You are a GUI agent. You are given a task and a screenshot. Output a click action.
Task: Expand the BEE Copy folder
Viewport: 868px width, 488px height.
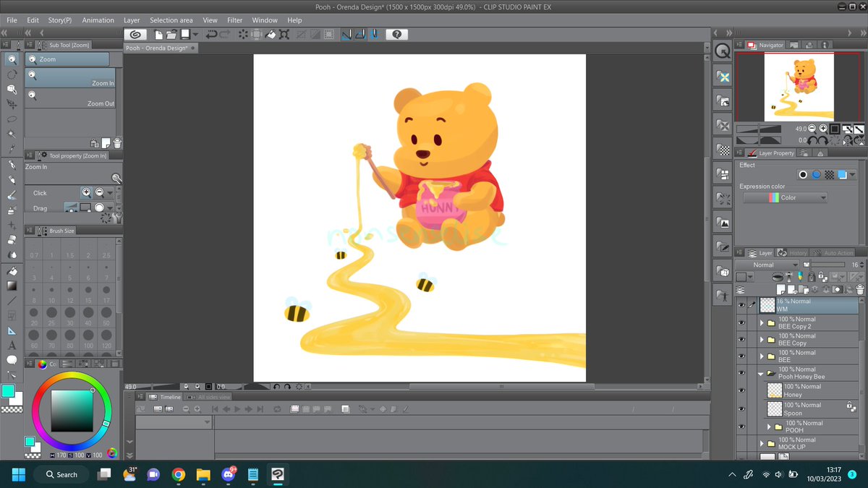click(762, 340)
